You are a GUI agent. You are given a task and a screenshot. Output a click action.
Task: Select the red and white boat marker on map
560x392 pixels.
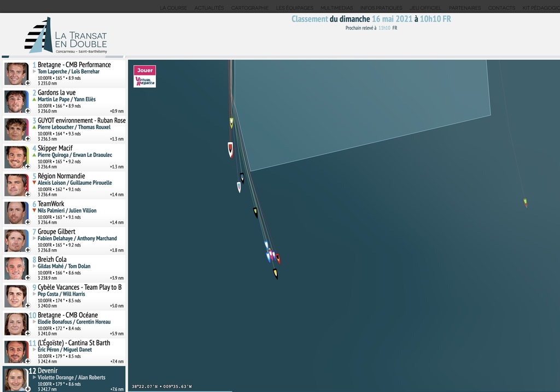point(230,150)
